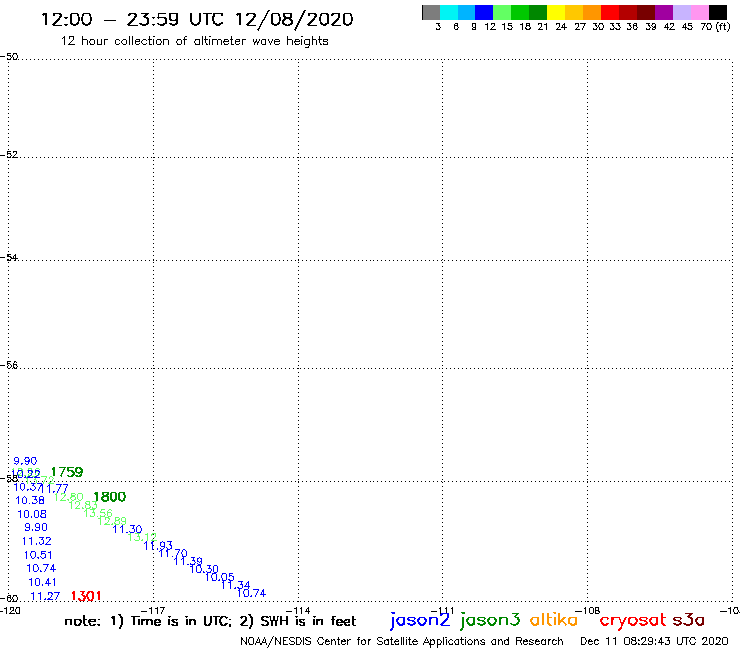740x650 pixels.
Task: Click the green time stamp '1759'
Action: click(x=67, y=472)
